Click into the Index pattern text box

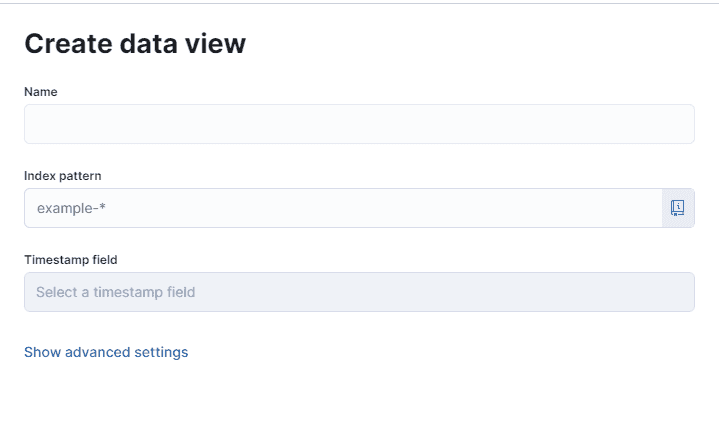pyautogui.click(x=343, y=208)
